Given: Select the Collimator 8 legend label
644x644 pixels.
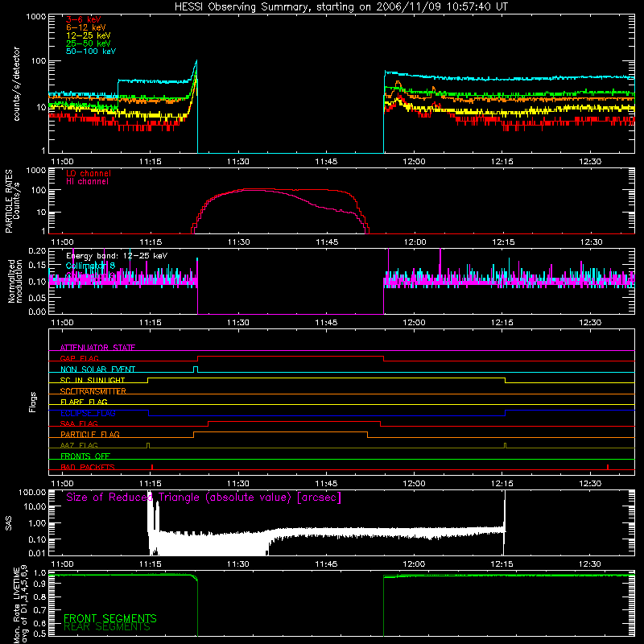Looking at the screenshot, I should [x=90, y=266].
